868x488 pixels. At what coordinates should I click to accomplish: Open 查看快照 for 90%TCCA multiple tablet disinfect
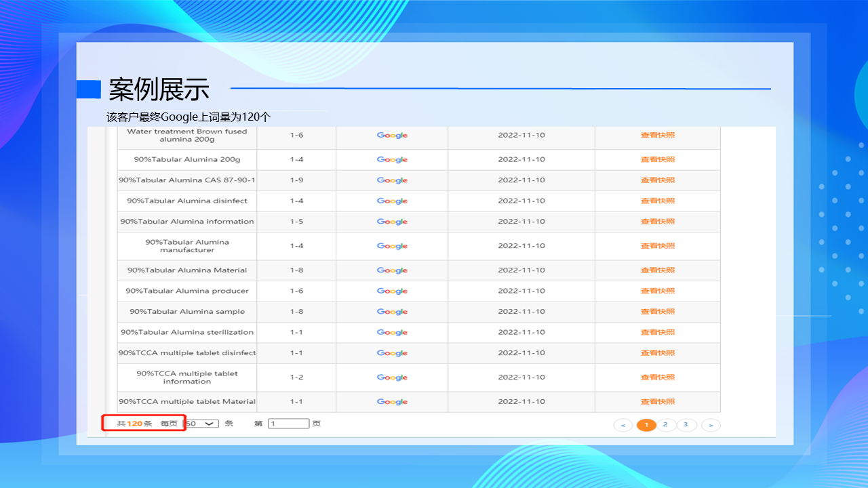pyautogui.click(x=658, y=353)
